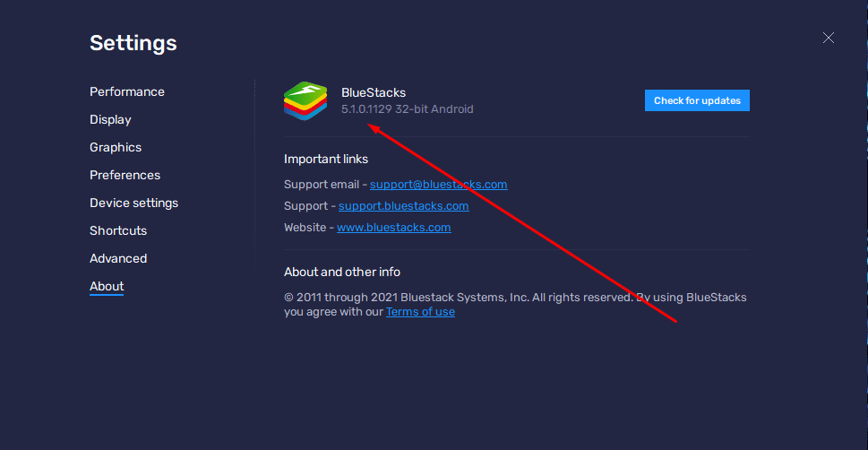Open the Performance settings section

(x=127, y=91)
